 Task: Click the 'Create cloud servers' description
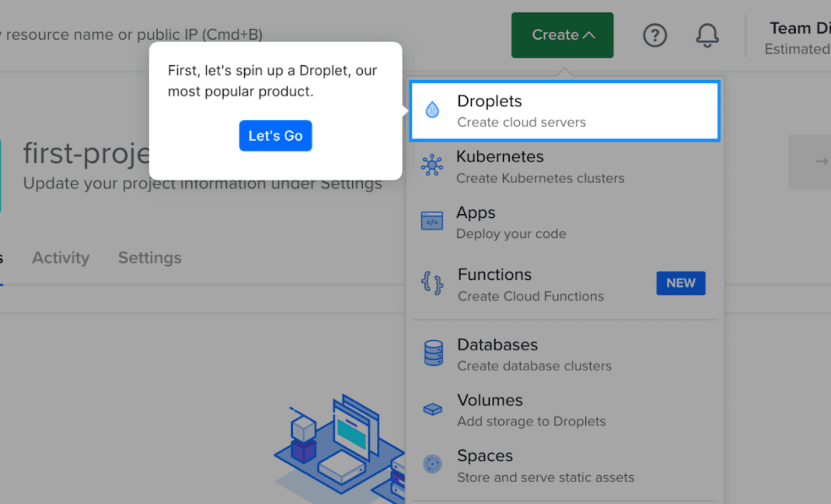521,122
